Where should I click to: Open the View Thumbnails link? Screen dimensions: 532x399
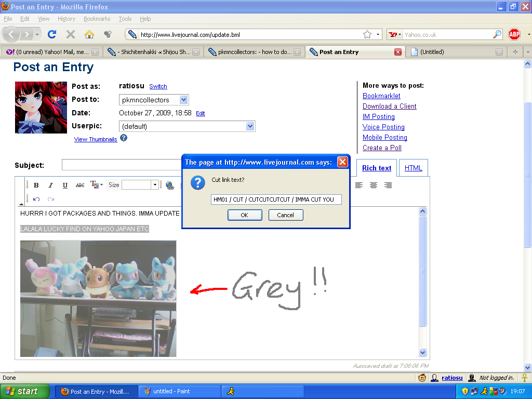click(96, 139)
